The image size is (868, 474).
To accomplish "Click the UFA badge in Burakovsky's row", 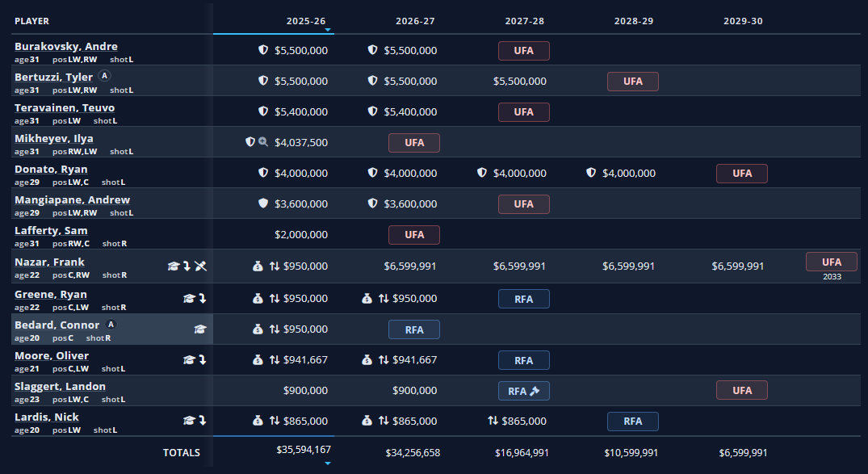I will pyautogui.click(x=524, y=50).
